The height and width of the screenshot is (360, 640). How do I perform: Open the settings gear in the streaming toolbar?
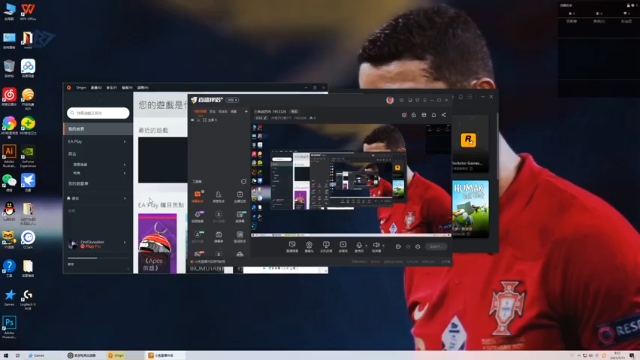tap(418, 247)
